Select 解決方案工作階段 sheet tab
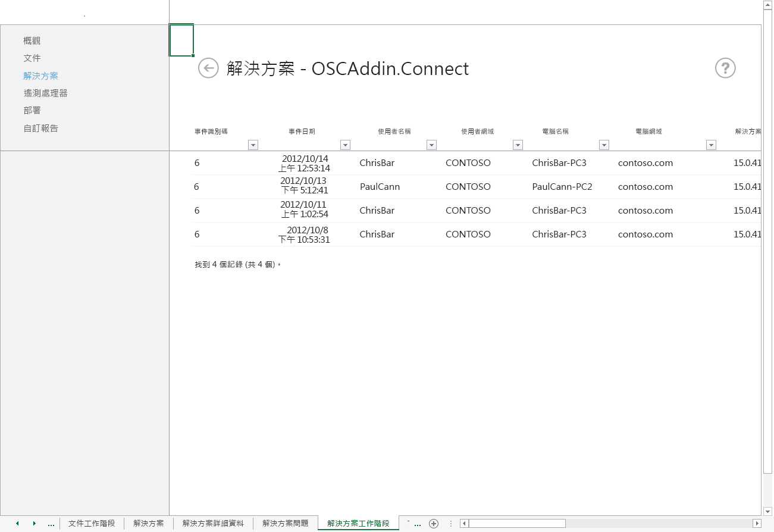774x532 pixels. [358, 524]
